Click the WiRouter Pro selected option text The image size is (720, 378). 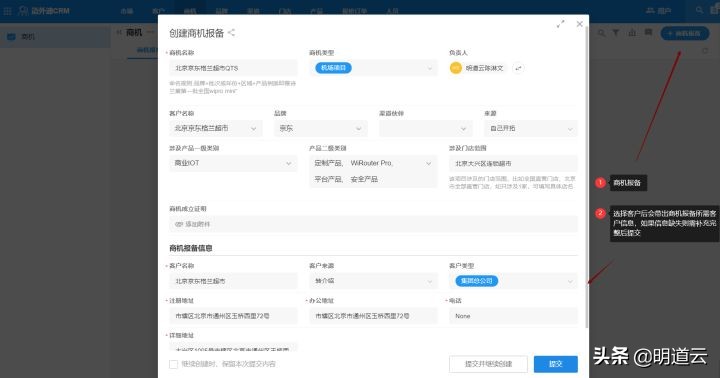[371, 163]
